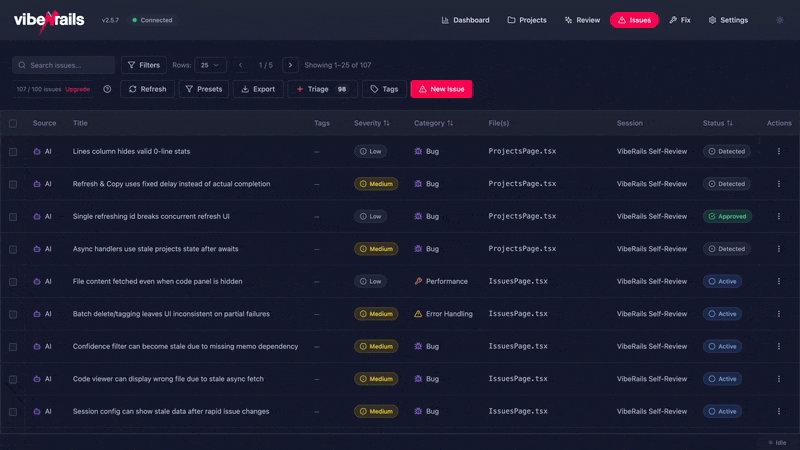The width and height of the screenshot is (800, 450).
Task: Click the Upgrade link
Action: point(78,89)
